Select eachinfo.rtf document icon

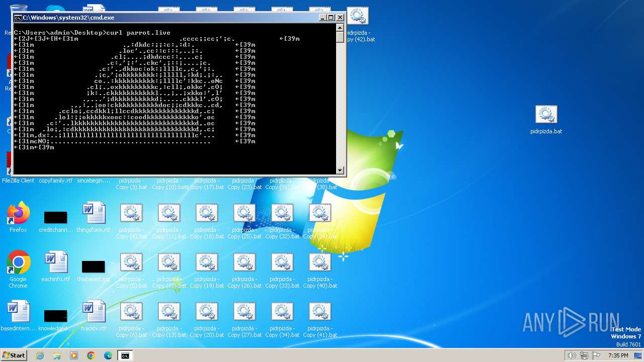pyautogui.click(x=56, y=262)
